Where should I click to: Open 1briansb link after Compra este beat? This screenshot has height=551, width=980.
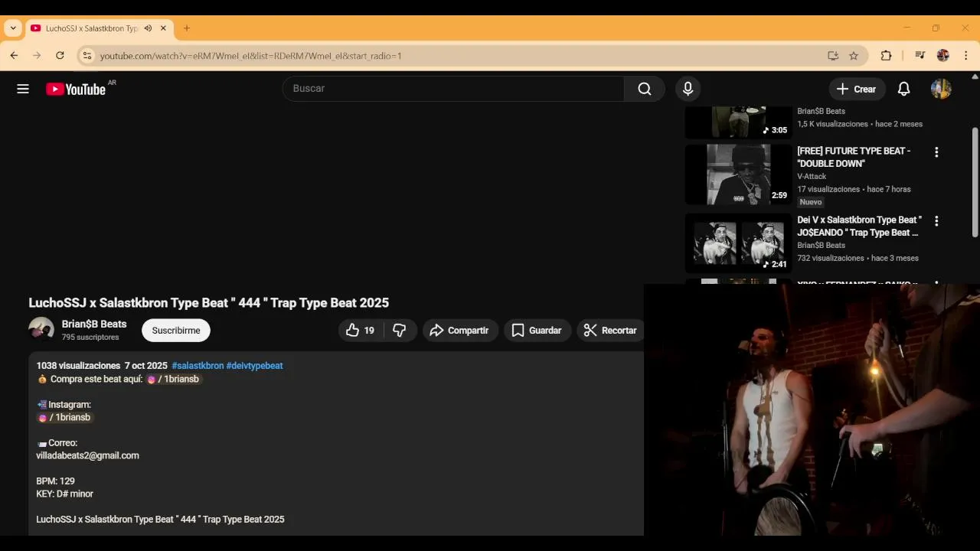point(173,379)
